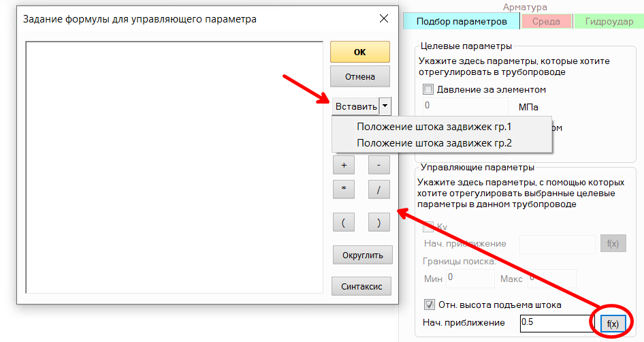Insert a closing parenthesis
The image size is (644, 342).
(x=379, y=222)
